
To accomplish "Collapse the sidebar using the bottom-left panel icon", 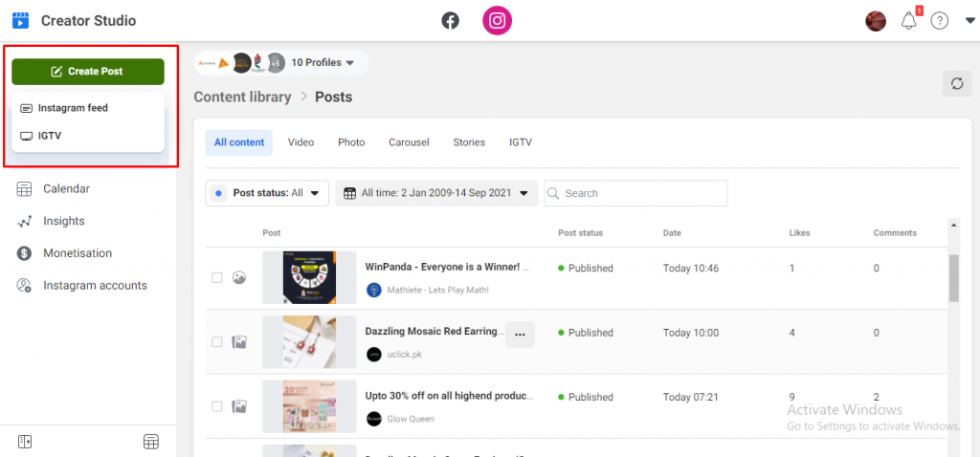I will 25,442.
